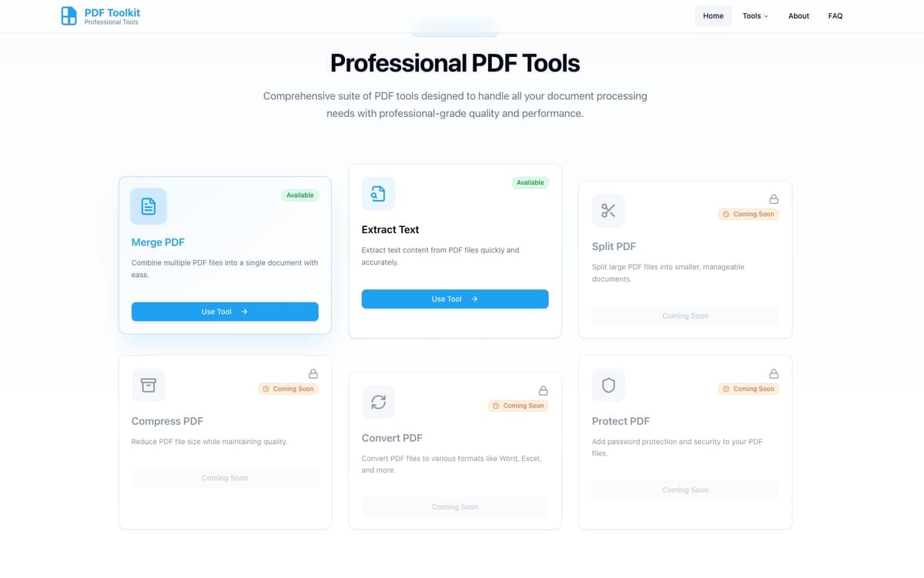Click the Compress PDF archive icon
The width and height of the screenshot is (924, 578).
click(149, 385)
